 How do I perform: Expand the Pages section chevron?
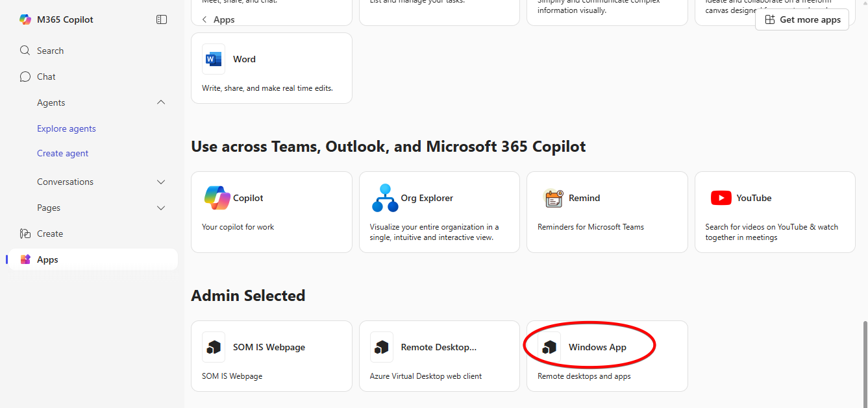point(161,208)
